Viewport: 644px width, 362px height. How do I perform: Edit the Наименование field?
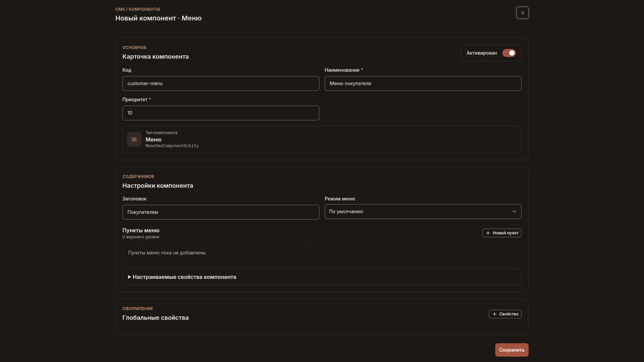tap(423, 84)
